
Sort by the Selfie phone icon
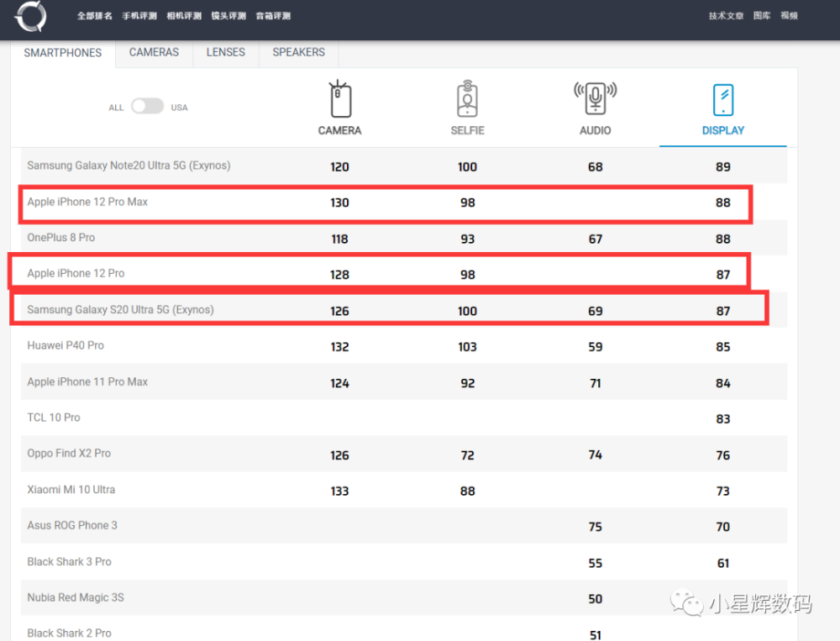[x=467, y=98]
